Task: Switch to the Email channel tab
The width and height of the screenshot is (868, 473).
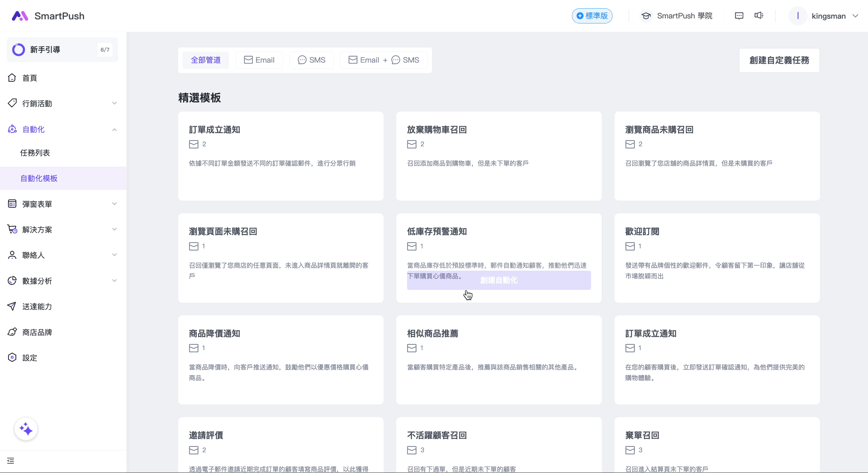Action: [259, 60]
